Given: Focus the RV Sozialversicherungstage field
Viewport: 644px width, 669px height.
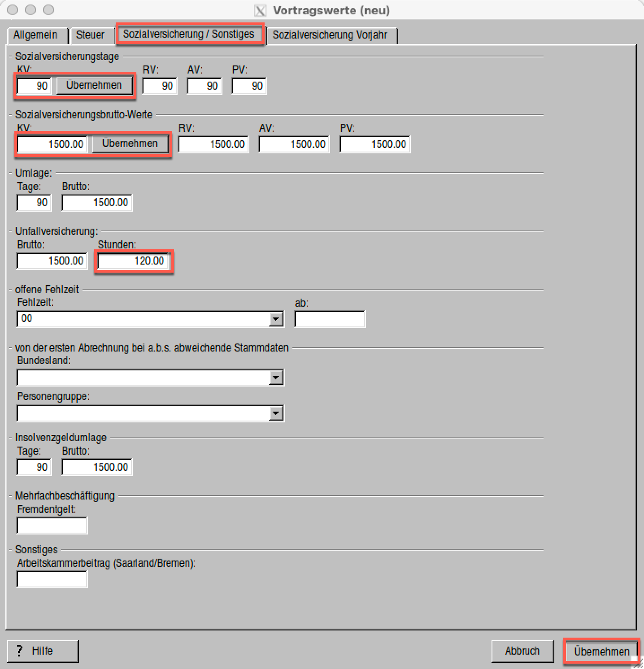Looking at the screenshot, I should tap(160, 86).
